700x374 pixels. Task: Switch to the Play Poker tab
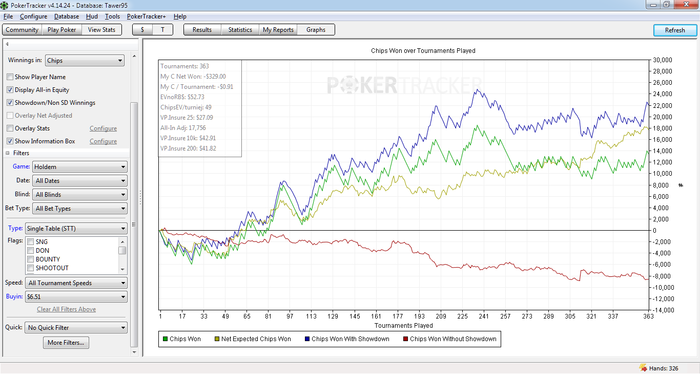point(62,30)
